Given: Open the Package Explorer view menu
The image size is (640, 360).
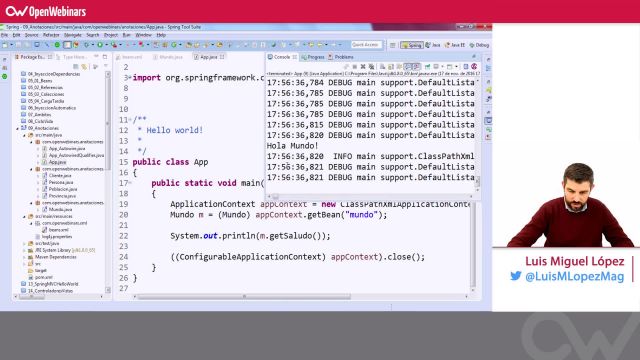Looking at the screenshot, I should click(106, 66).
